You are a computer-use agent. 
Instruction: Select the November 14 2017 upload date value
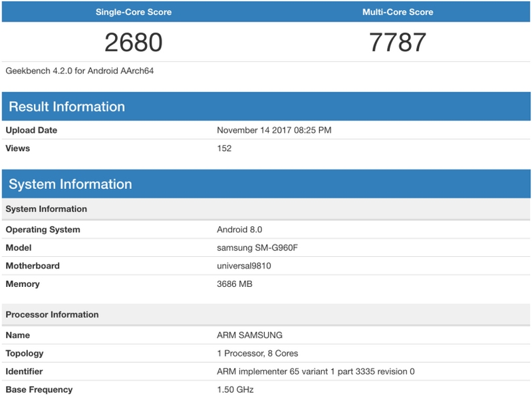274,130
